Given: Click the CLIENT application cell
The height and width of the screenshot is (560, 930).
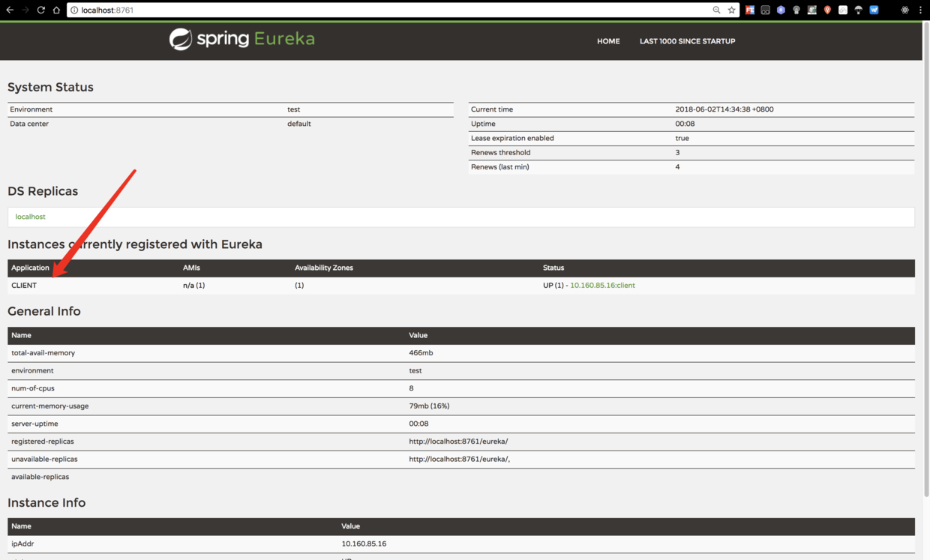Looking at the screenshot, I should point(24,286).
